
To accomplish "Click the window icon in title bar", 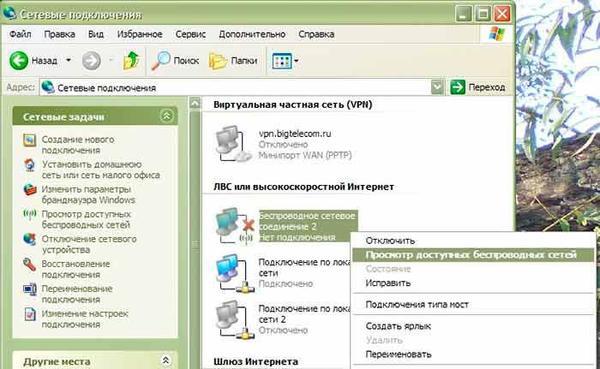I will (9, 12).
